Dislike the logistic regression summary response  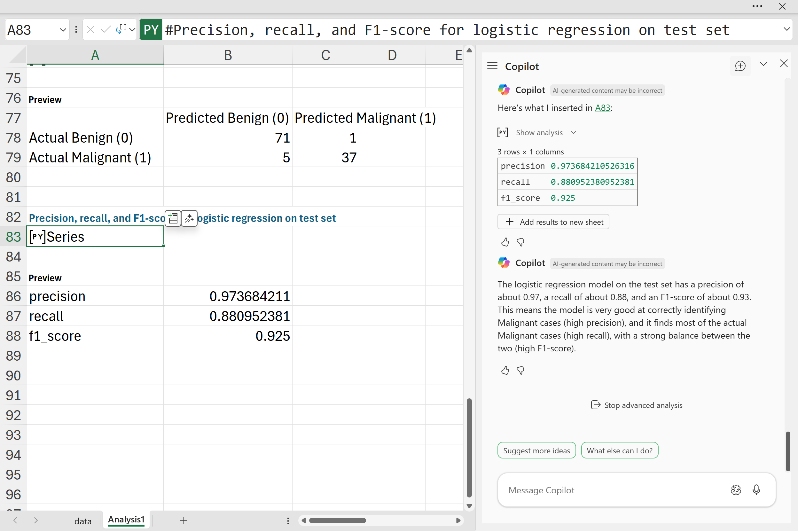coord(520,371)
